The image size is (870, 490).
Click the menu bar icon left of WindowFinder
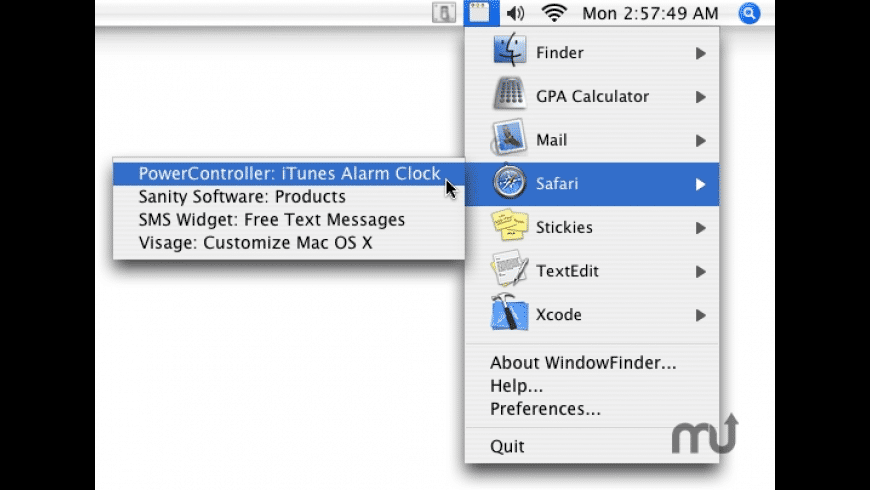pos(444,13)
